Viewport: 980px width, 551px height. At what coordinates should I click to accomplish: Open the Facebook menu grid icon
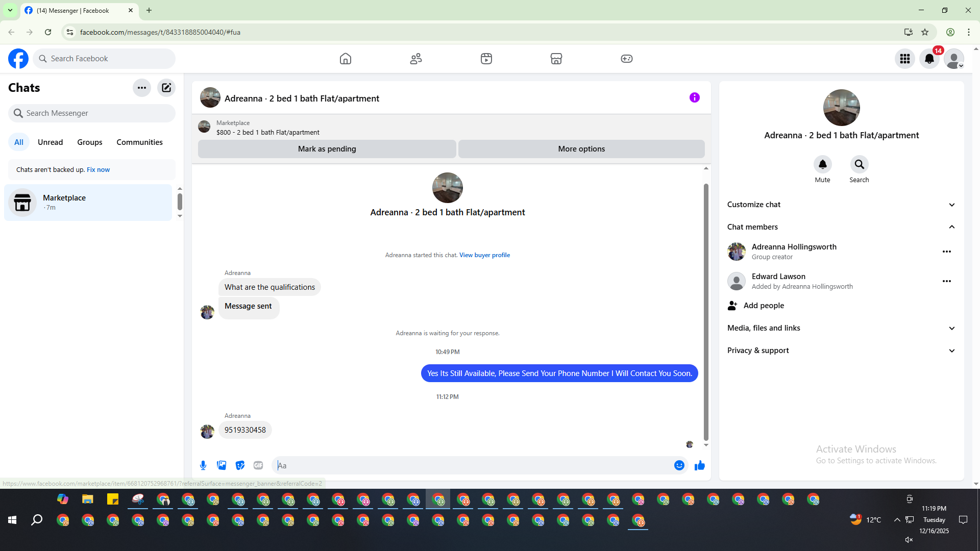coord(905,59)
